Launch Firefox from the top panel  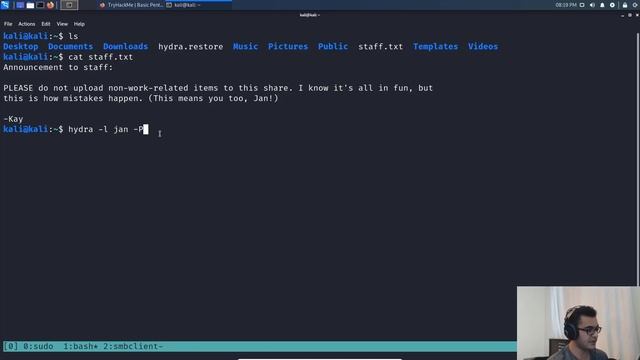(x=50, y=5)
